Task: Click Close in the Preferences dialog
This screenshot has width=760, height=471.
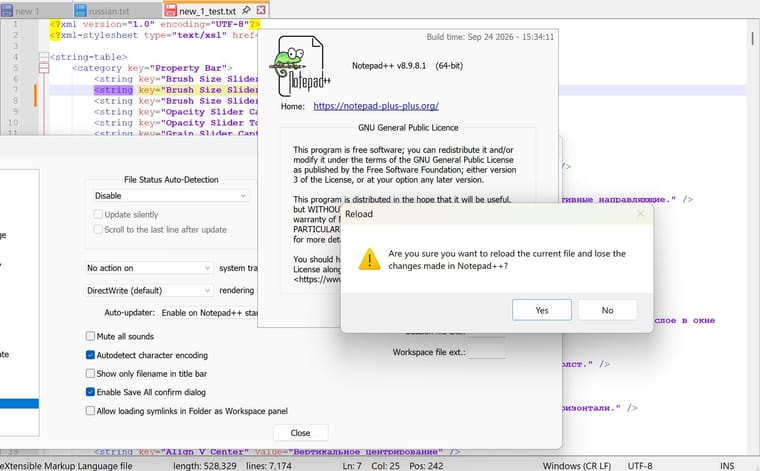Action: click(301, 433)
